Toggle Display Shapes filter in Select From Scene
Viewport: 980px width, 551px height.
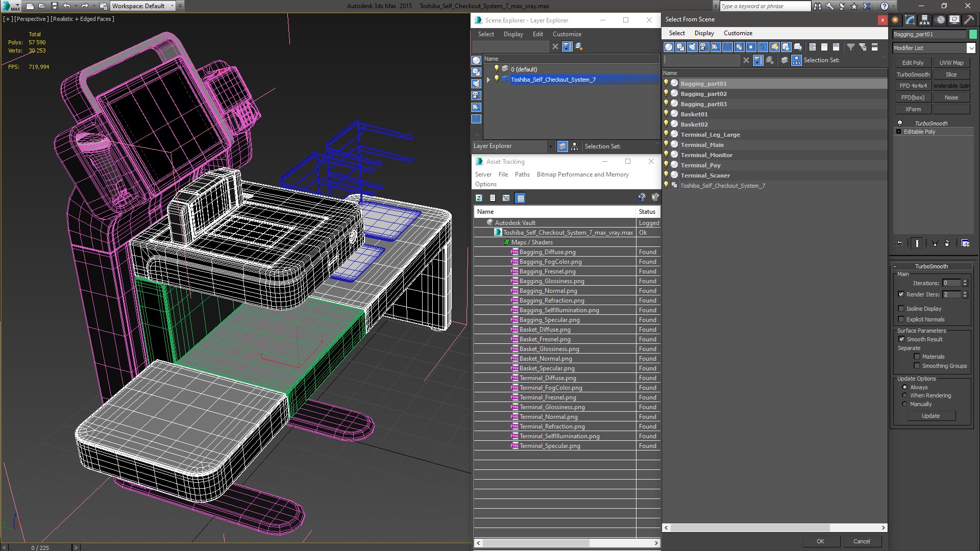coord(680,47)
